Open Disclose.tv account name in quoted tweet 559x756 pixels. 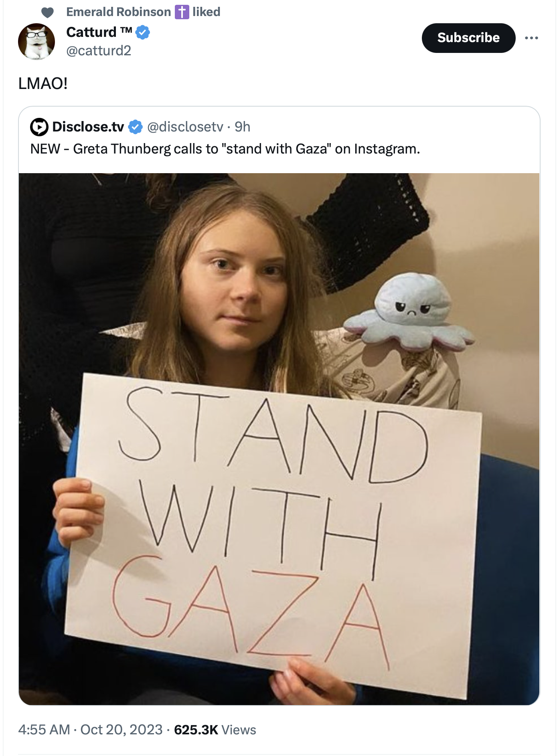88,127
